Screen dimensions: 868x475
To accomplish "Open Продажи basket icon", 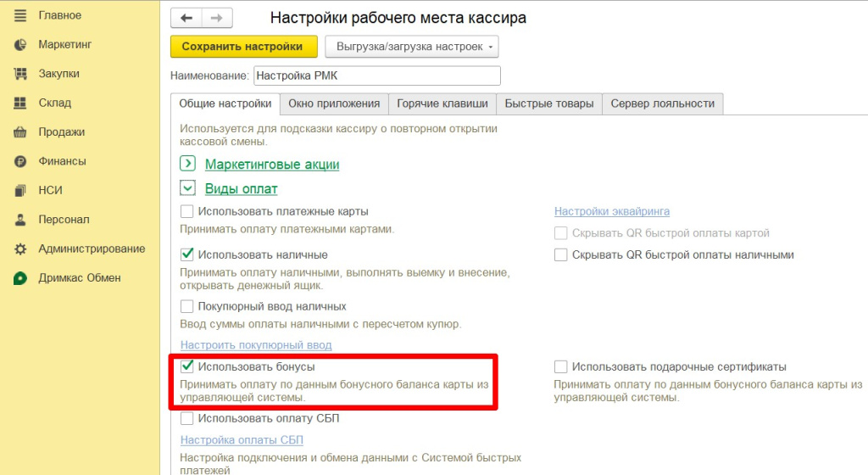I will click(x=20, y=132).
